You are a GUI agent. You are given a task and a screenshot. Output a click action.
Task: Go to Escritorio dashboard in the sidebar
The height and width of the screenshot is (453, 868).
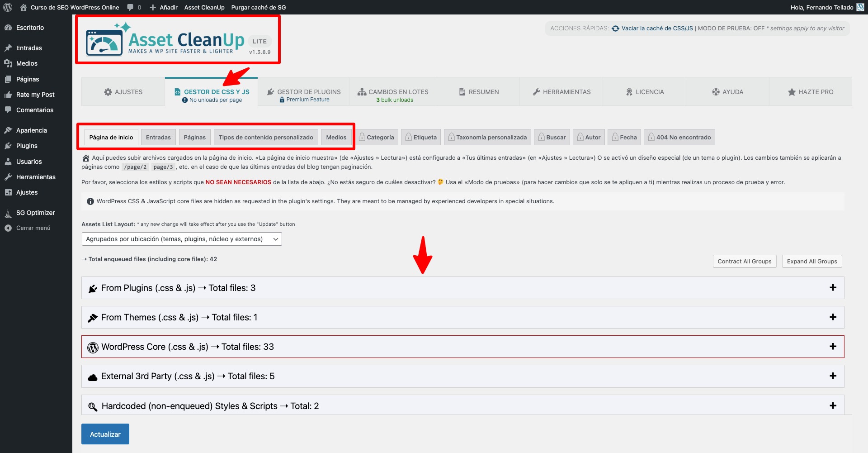[30, 28]
